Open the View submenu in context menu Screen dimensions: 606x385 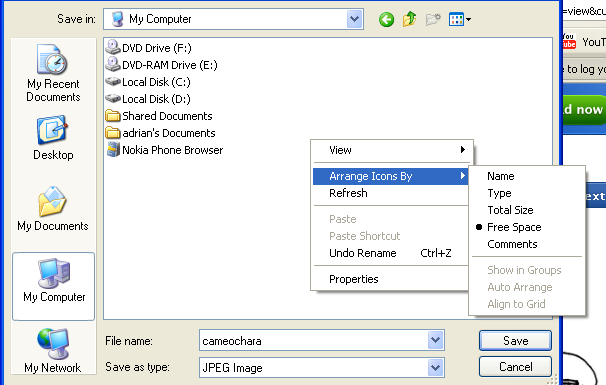392,150
